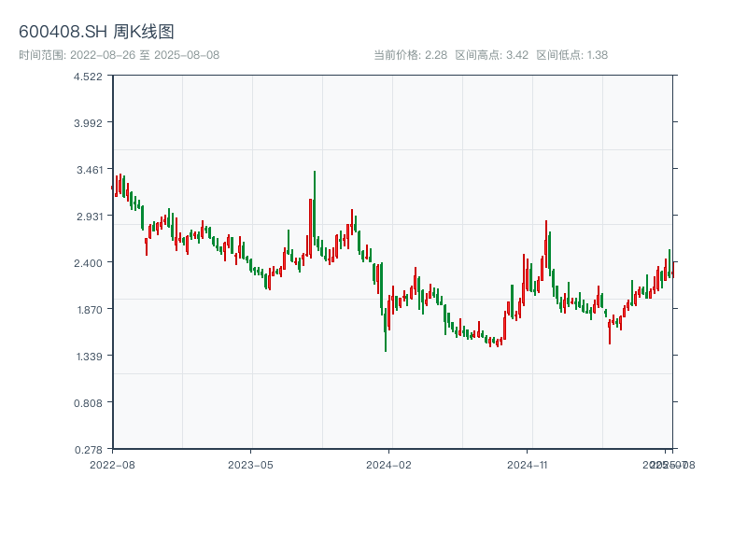Viewport: 747px width, 560px height.
Task: Click the 1.339 y-axis label
Action: point(90,356)
